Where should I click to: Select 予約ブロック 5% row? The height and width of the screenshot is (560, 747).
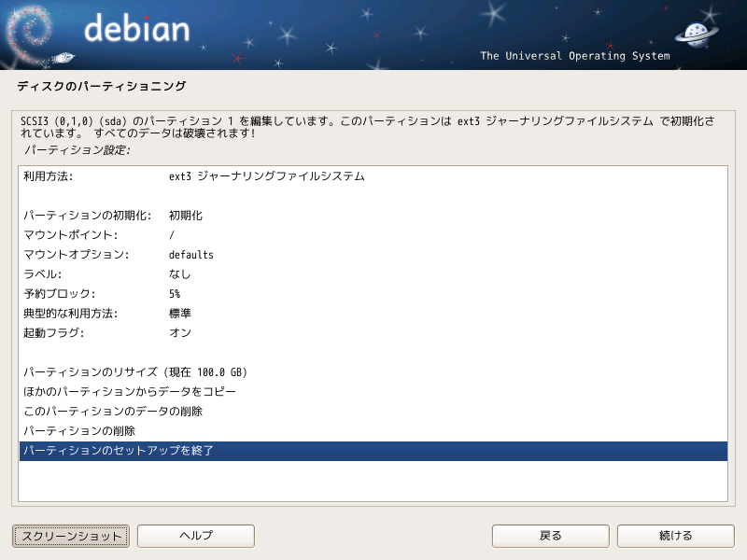click(x=373, y=293)
